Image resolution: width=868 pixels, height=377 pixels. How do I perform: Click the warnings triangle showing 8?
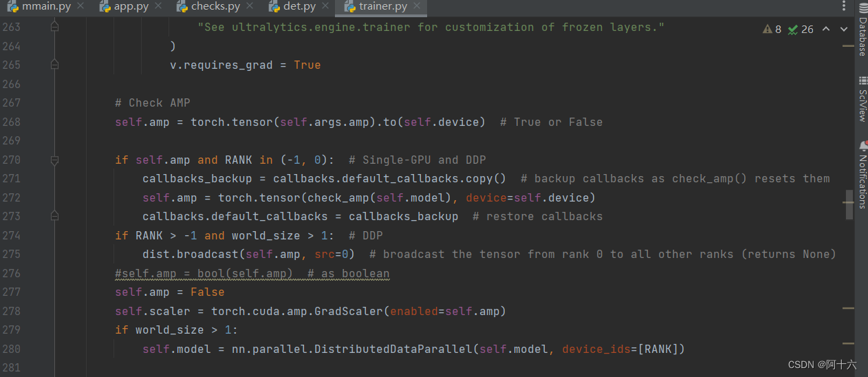[772, 29]
